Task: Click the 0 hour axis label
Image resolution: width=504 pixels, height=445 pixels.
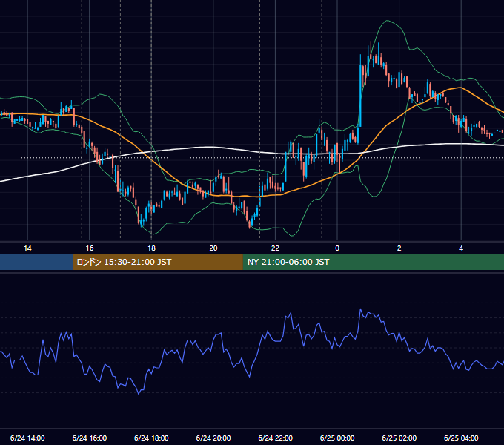Action: (x=337, y=248)
